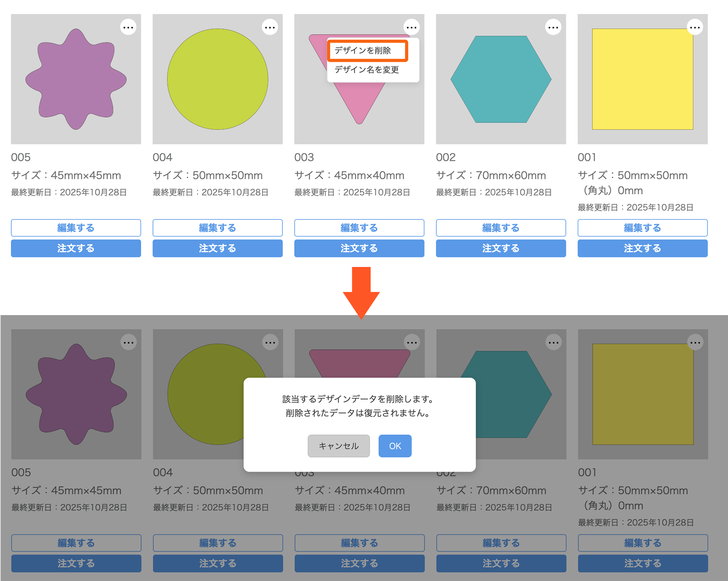Select the bright purple star thumbnail in the top row
Image resolution: width=728 pixels, height=581 pixels.
click(x=76, y=79)
